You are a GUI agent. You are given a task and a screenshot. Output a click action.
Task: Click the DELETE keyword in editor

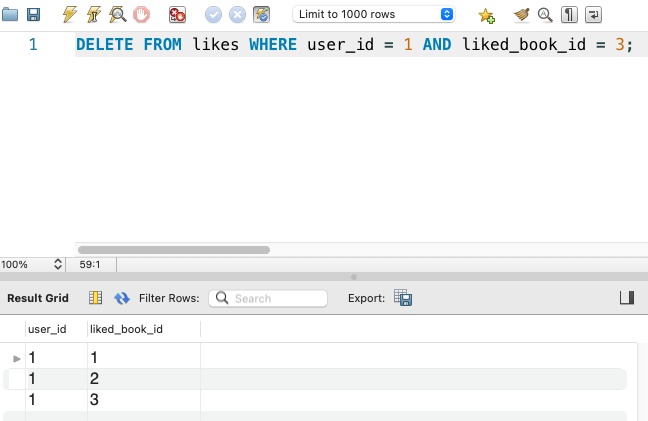[105, 44]
